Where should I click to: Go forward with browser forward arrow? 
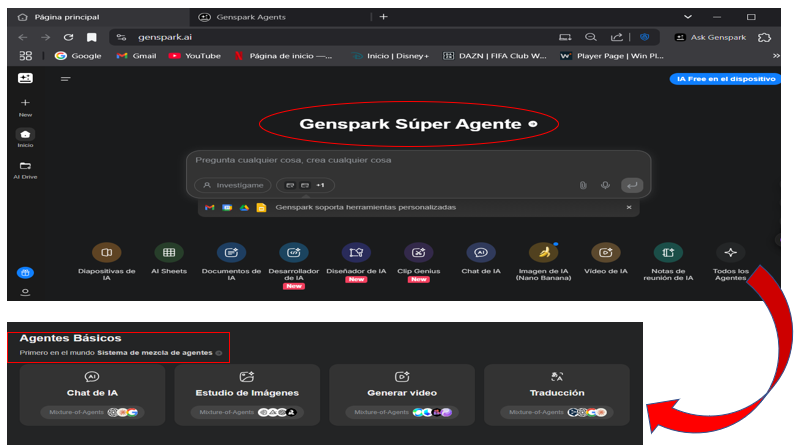click(45, 37)
